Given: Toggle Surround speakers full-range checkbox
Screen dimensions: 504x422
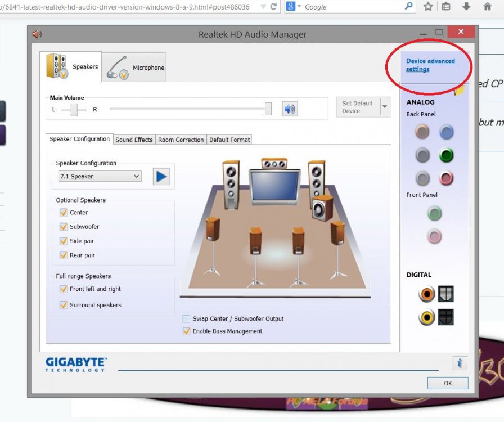Looking at the screenshot, I should pyautogui.click(x=64, y=304).
